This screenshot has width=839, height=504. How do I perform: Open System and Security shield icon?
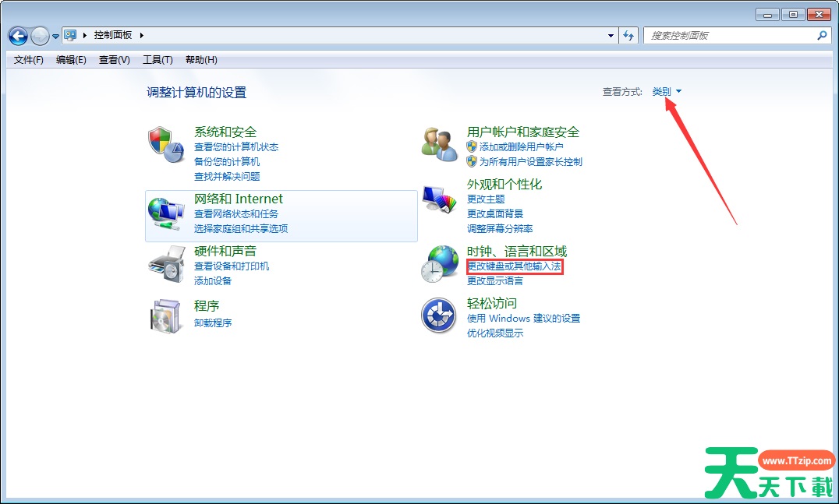(x=166, y=145)
